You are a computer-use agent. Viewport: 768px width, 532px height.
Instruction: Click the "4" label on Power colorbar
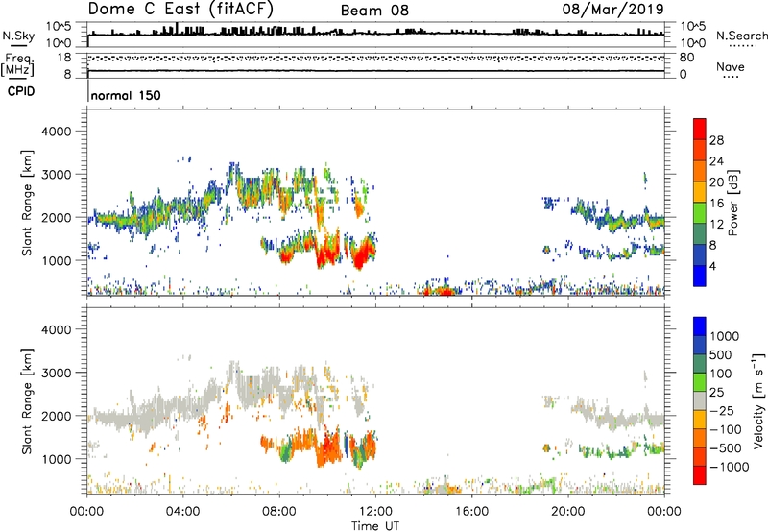[x=712, y=266]
